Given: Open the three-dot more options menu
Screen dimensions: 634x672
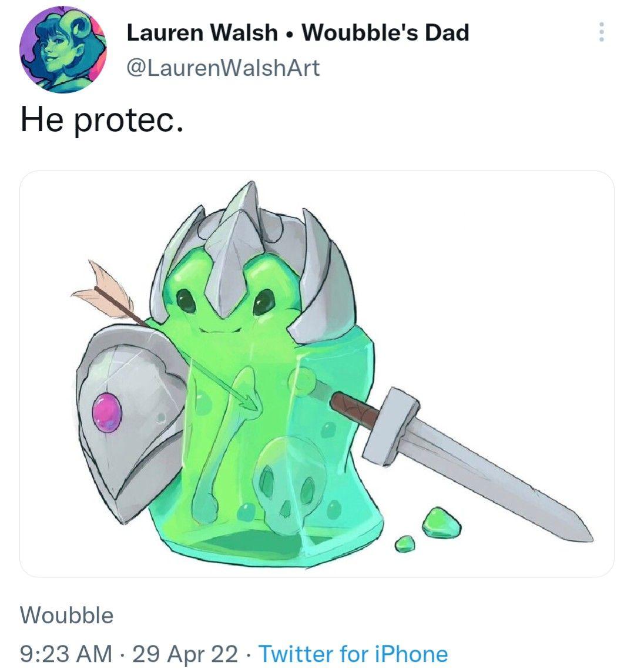Looking at the screenshot, I should click(x=602, y=32).
